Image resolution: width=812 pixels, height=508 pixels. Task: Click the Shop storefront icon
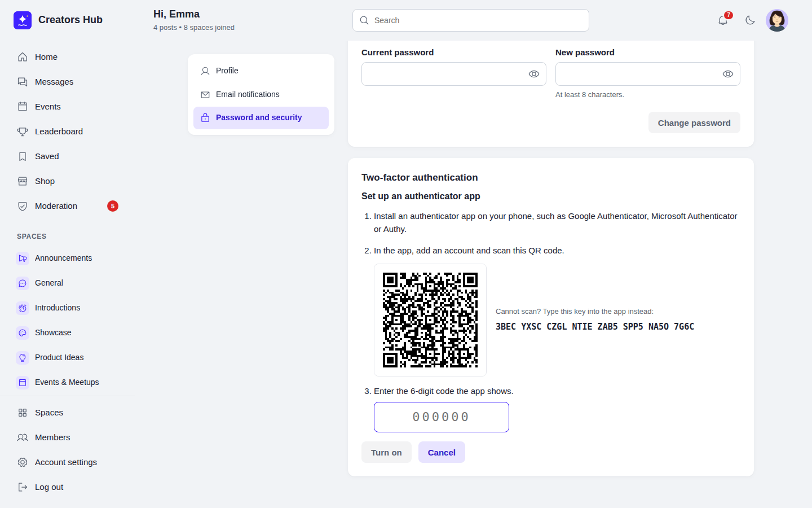pos(23,181)
